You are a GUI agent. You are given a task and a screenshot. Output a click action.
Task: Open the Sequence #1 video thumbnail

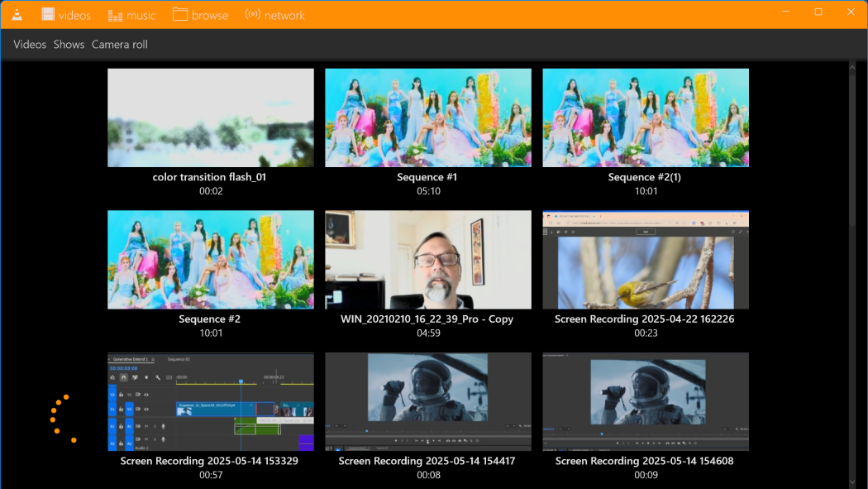[427, 117]
